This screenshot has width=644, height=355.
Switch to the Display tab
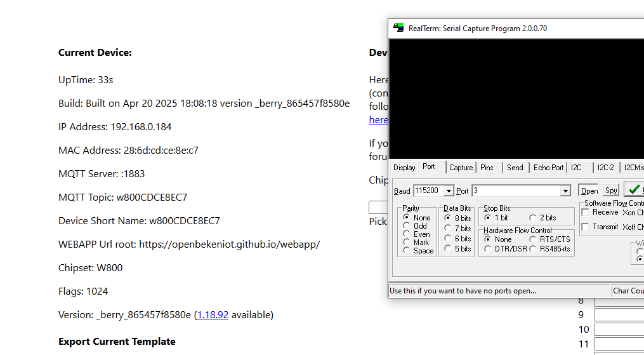(404, 167)
